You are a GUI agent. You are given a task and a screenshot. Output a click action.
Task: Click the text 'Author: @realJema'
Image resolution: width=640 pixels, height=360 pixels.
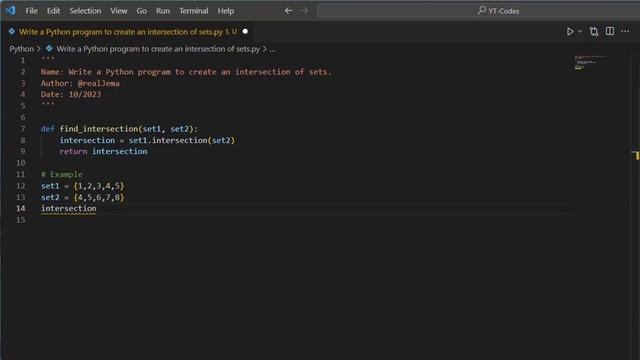(x=80, y=83)
